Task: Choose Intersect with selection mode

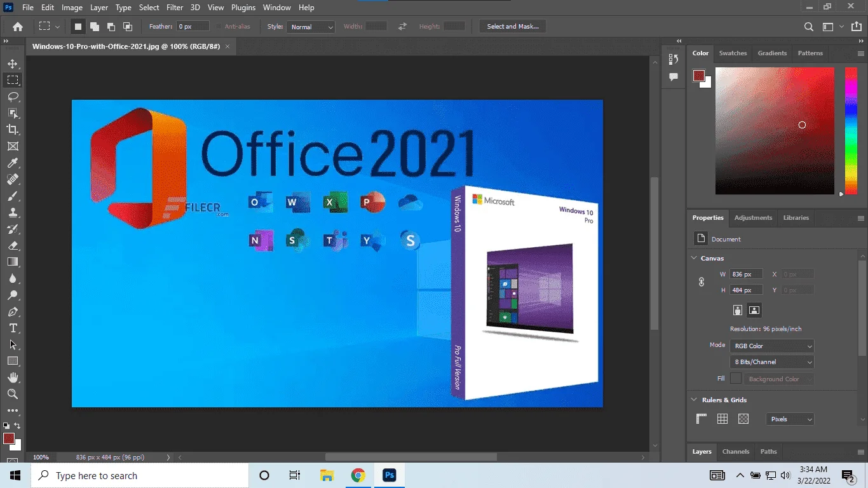Action: [128, 27]
